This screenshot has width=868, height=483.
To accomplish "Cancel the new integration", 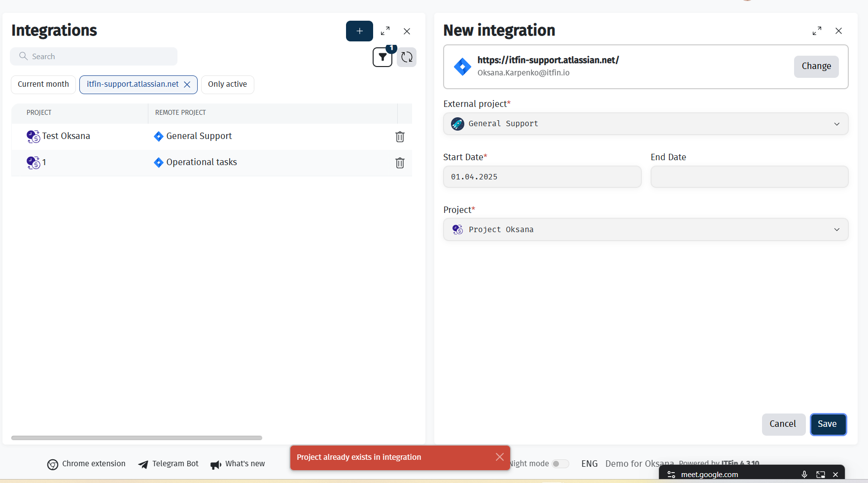I will [x=783, y=424].
